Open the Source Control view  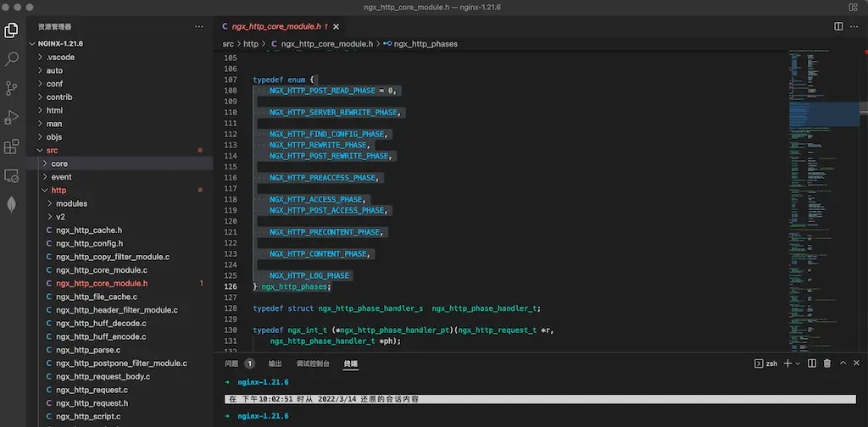coord(12,88)
